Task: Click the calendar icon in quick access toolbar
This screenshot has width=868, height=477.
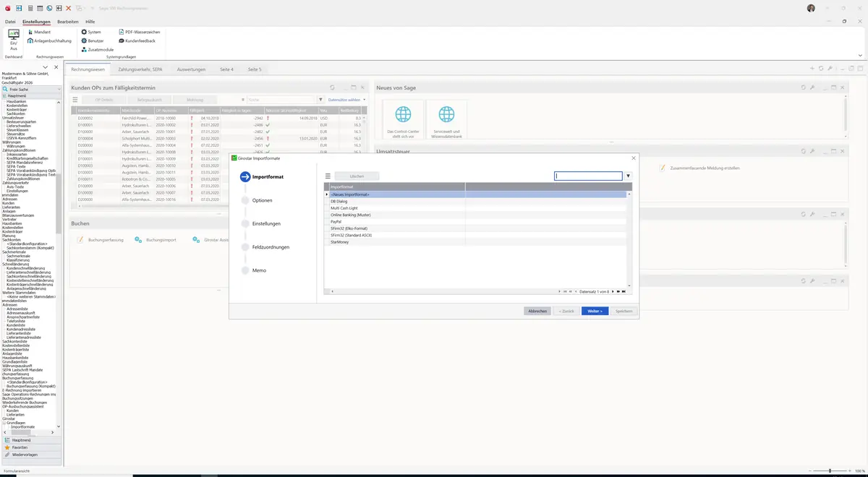Action: pos(40,8)
